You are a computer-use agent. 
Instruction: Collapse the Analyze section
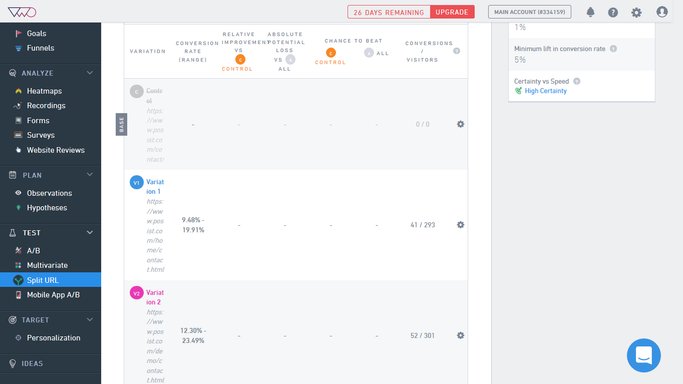point(90,73)
